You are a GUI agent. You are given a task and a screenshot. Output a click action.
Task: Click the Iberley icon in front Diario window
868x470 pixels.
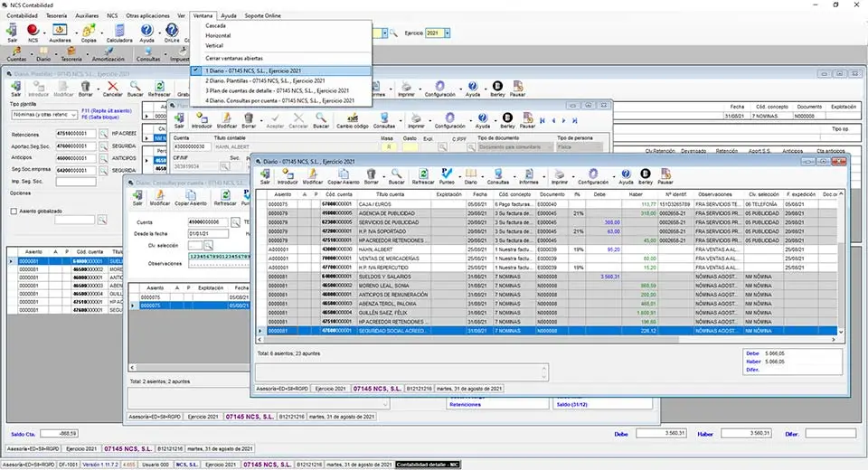click(x=646, y=176)
